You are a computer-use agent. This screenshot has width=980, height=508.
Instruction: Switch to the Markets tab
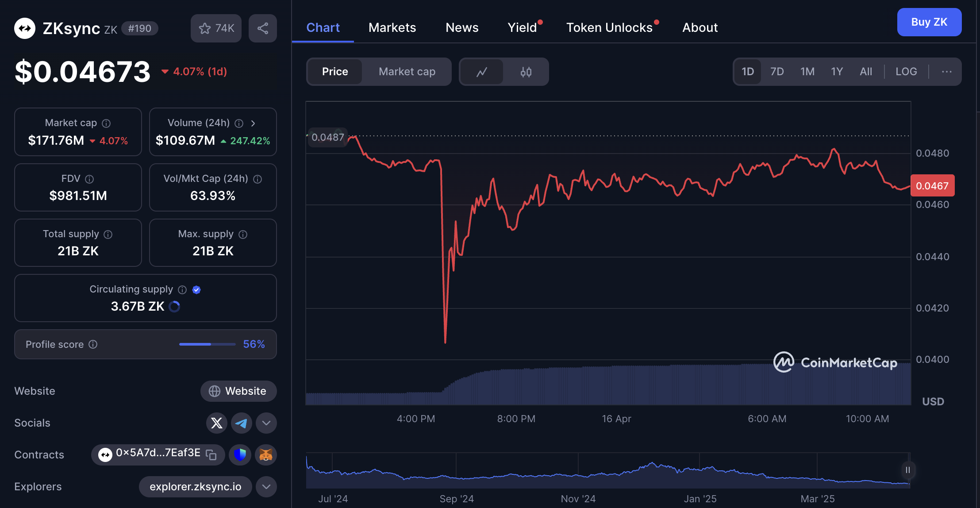click(392, 27)
